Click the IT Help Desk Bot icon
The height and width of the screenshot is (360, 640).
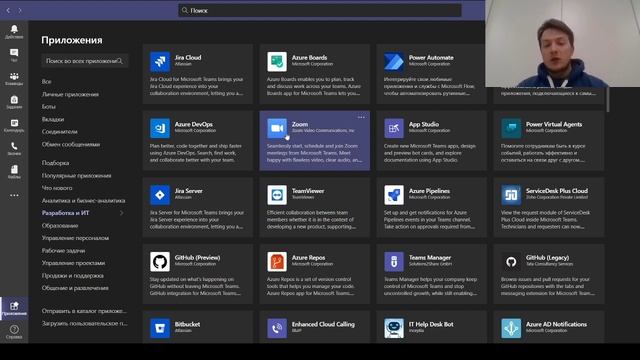[394, 328]
